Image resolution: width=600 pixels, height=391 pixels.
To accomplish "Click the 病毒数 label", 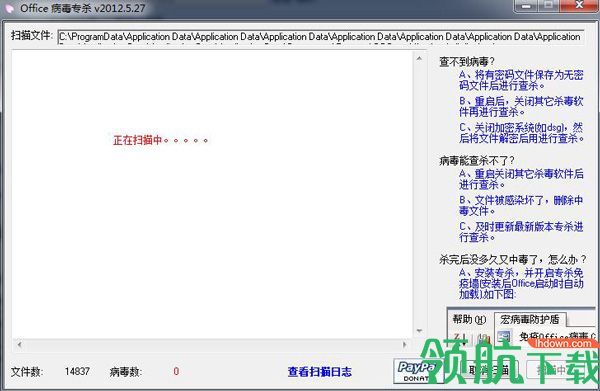I will tap(126, 371).
